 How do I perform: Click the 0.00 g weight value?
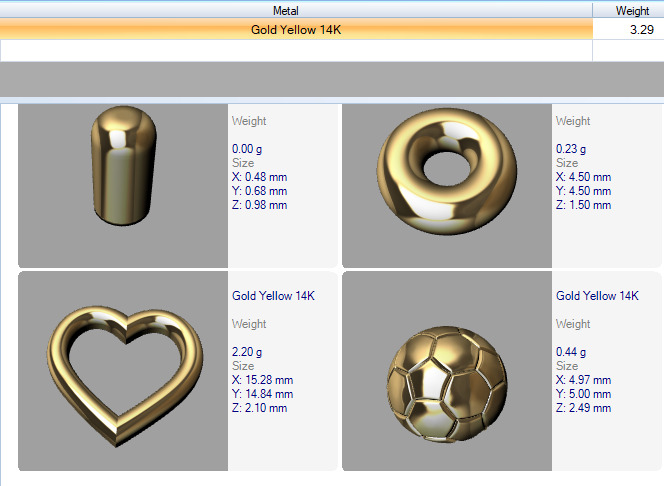247,149
